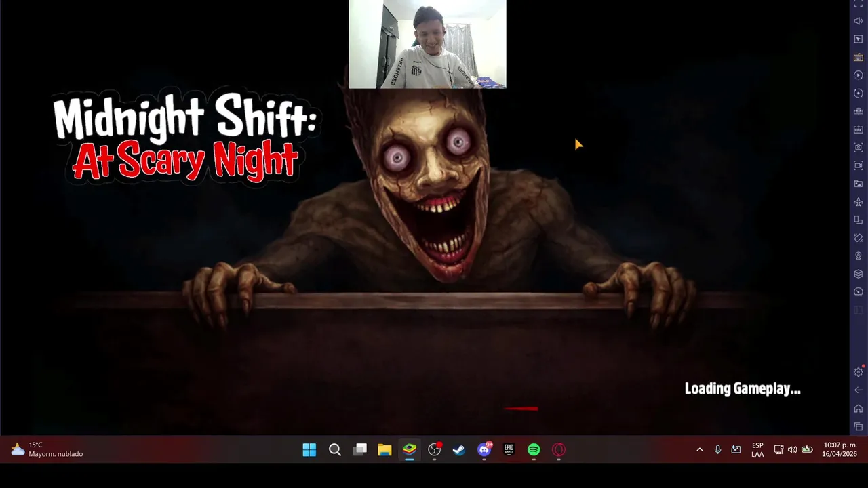Open the media folder icon in sidebar
Image resolution: width=868 pixels, height=488 pixels.
(858, 184)
